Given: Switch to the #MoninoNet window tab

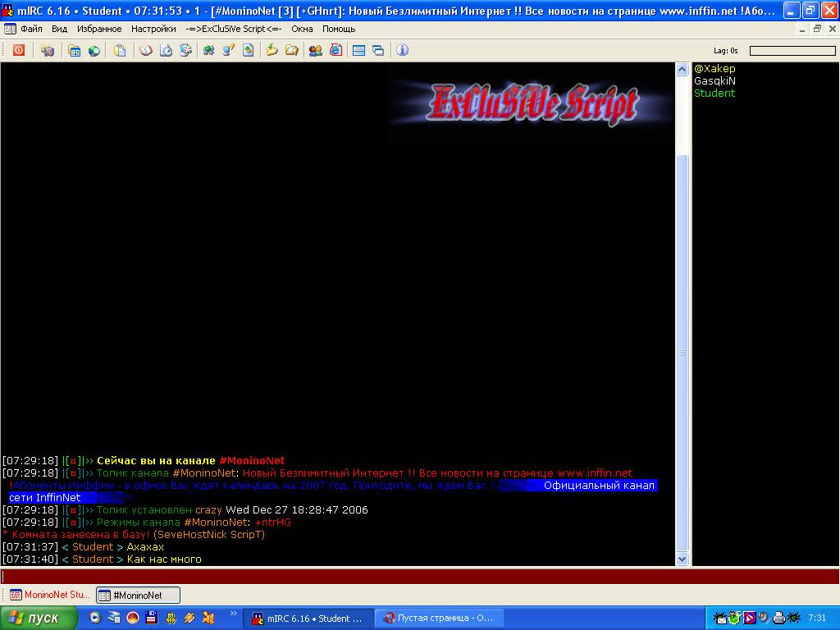Looking at the screenshot, I should tap(137, 595).
